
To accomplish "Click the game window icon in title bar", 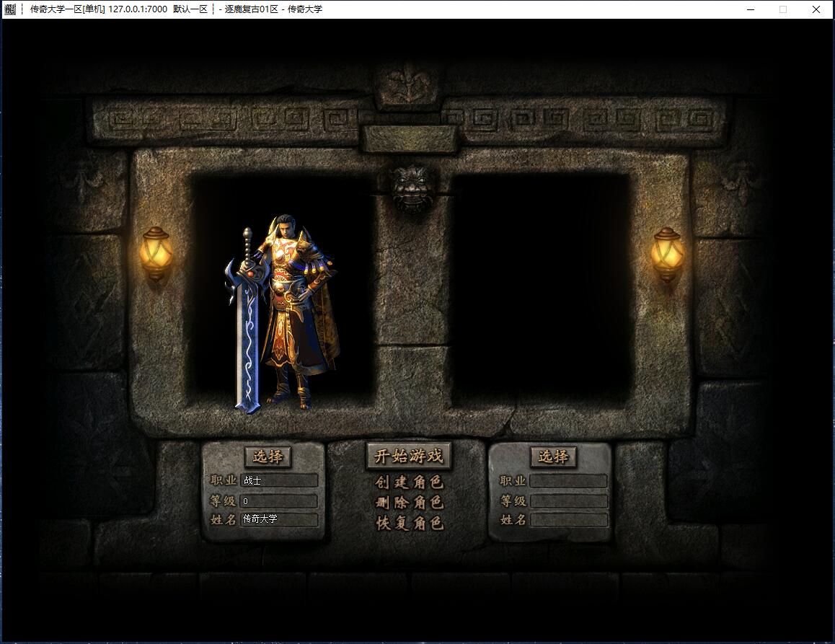I will pos(10,9).
